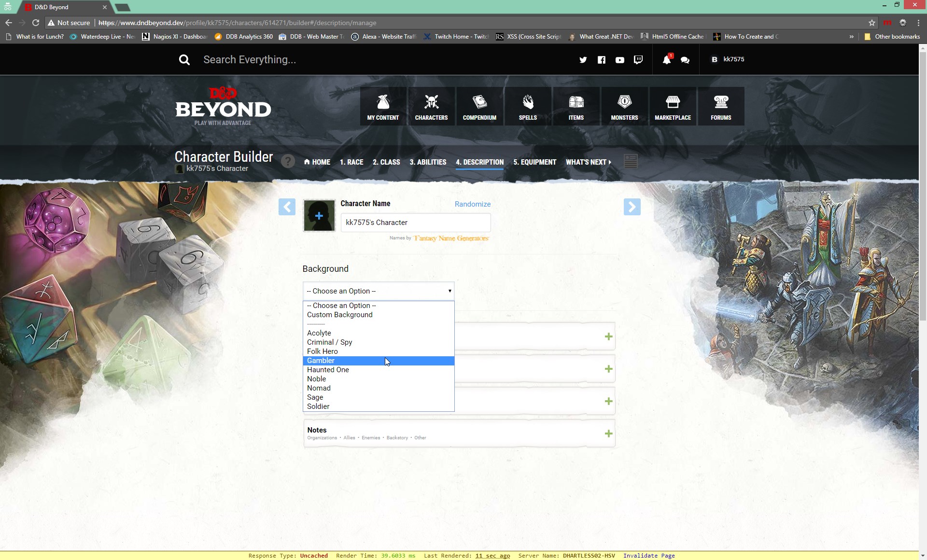Click Invalidate Page link

click(649, 556)
